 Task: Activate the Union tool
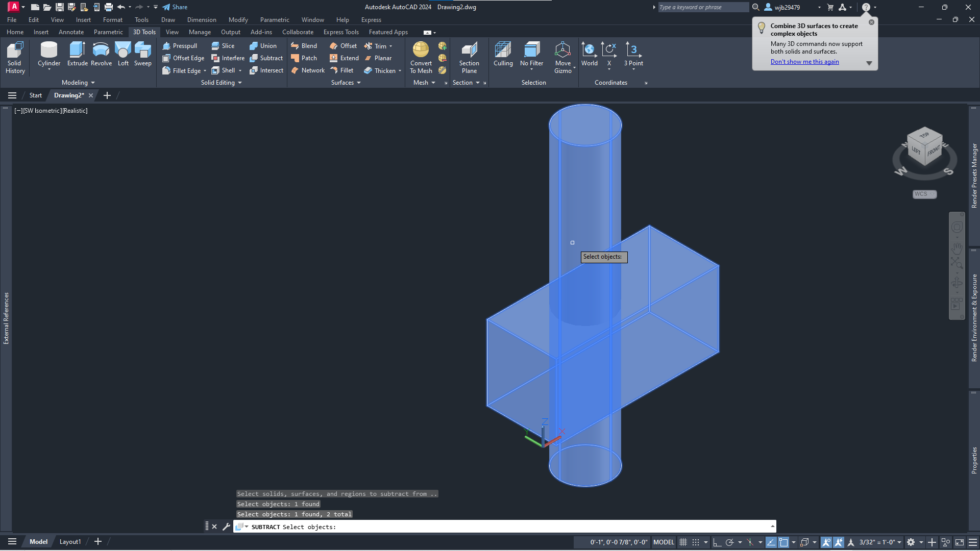coord(264,45)
